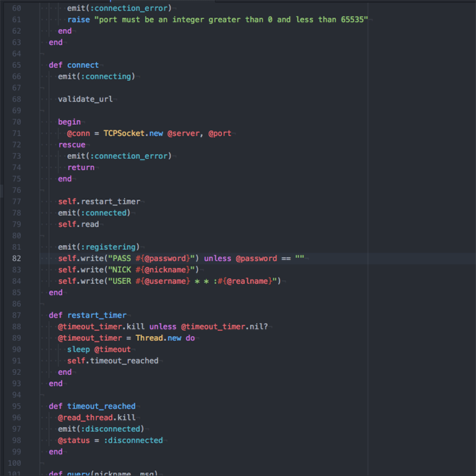
Task: Click the 'emit(:connected)' call
Action: tap(94, 213)
